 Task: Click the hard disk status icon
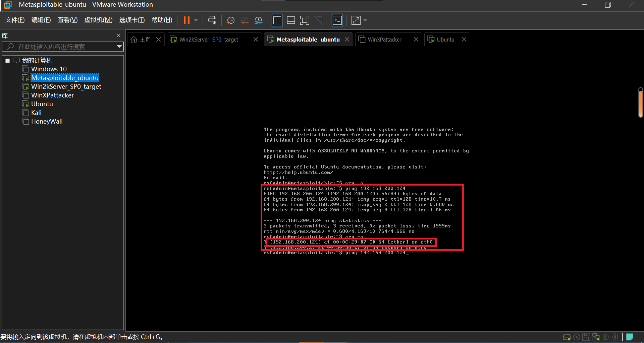click(567, 337)
